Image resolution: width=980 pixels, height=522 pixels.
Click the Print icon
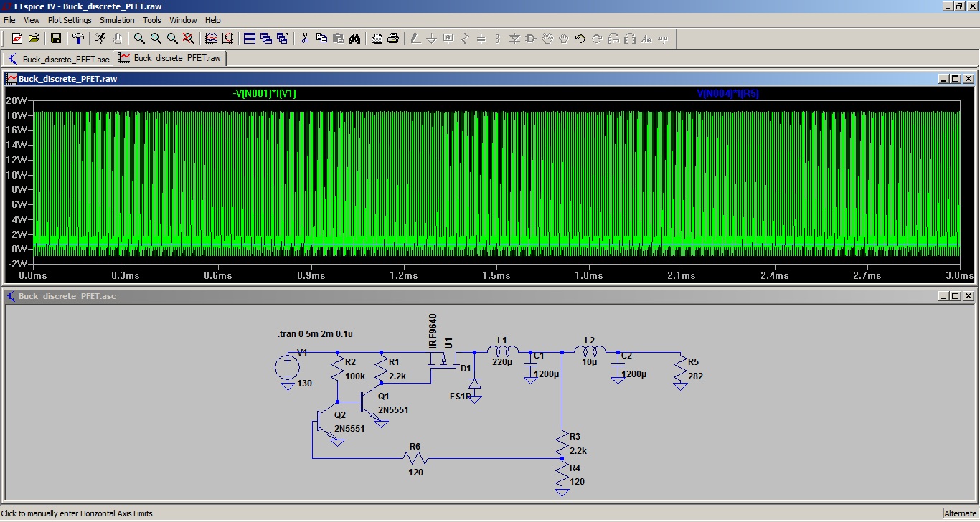point(393,39)
